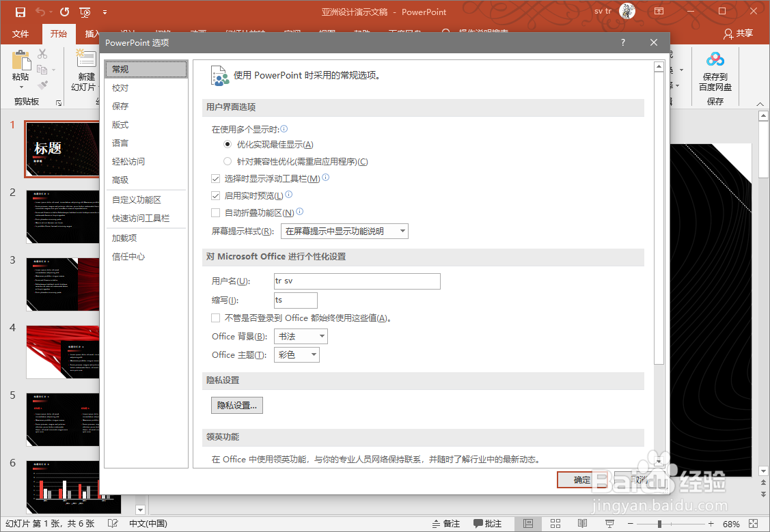
Task: Click the Undo arrow icon in title bar
Action: tap(40, 12)
